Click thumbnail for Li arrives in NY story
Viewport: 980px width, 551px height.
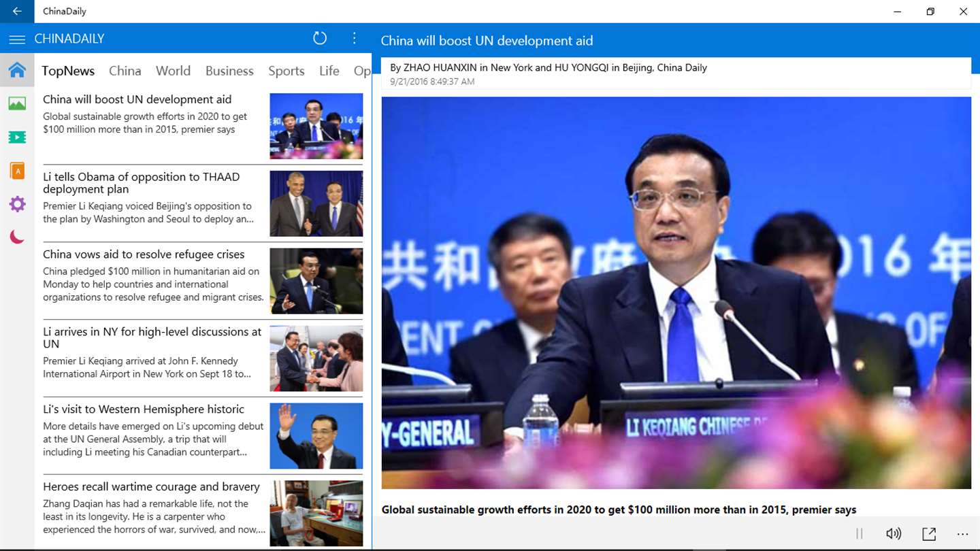tap(316, 359)
